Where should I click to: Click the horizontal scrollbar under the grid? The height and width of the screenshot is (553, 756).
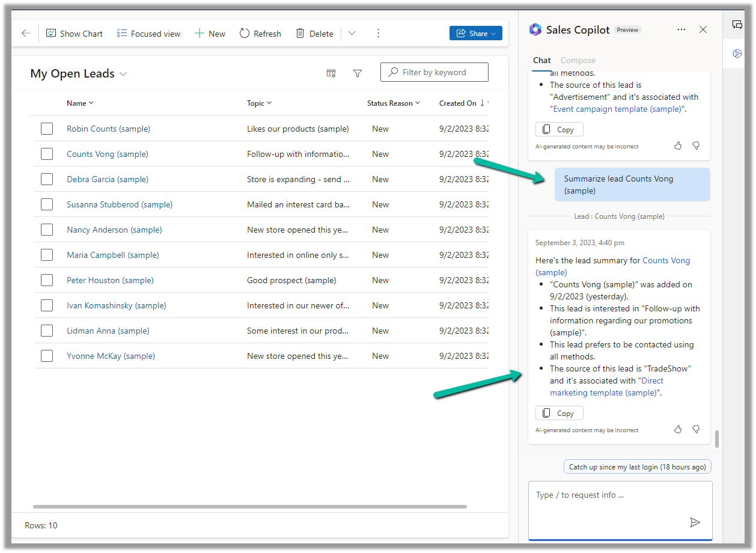point(249,507)
